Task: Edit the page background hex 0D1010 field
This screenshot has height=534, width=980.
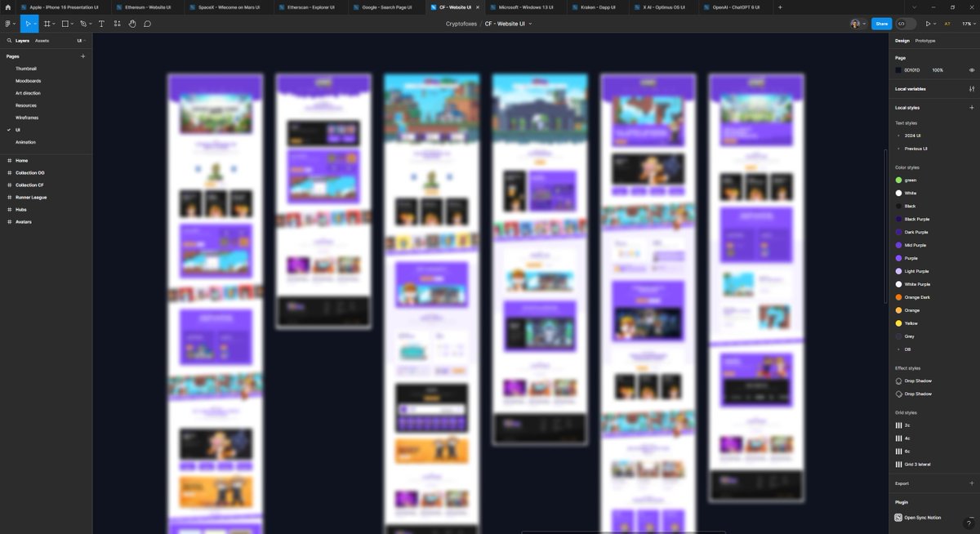Action: click(x=912, y=70)
